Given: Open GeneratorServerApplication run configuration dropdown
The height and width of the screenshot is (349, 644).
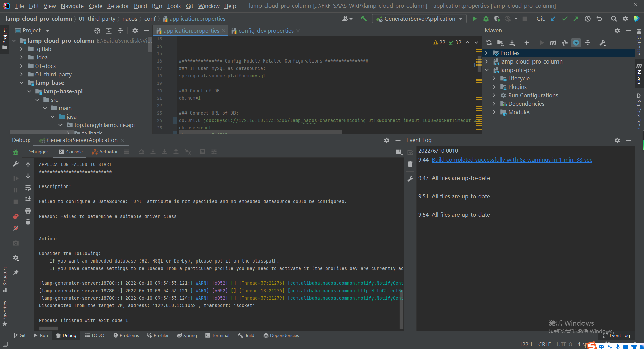Looking at the screenshot, I should pos(419,19).
